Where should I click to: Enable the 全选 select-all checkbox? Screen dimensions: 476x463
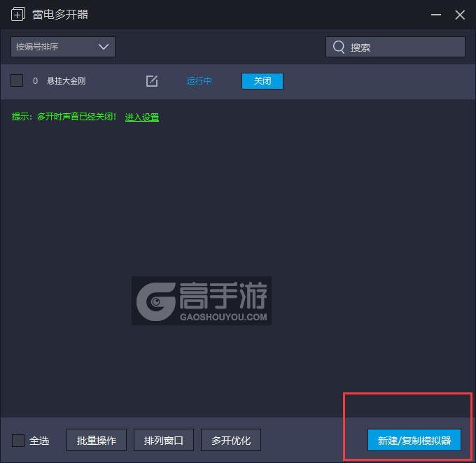(18, 440)
